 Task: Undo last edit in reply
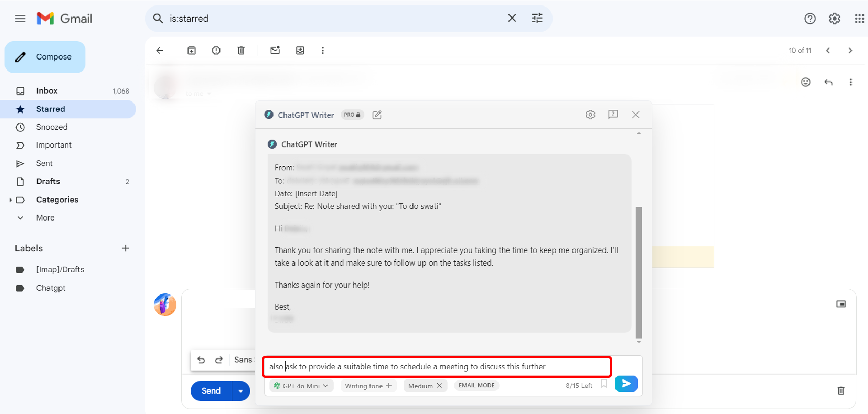[x=201, y=360]
